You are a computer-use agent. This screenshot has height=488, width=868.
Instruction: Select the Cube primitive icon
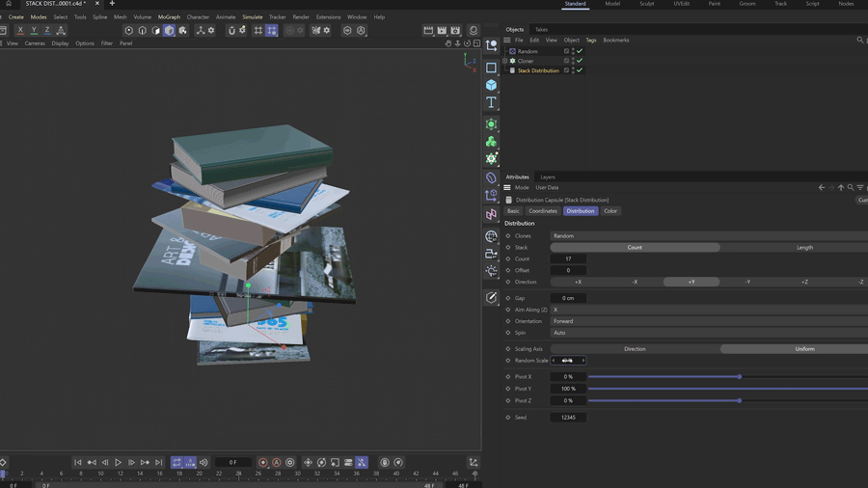491,85
